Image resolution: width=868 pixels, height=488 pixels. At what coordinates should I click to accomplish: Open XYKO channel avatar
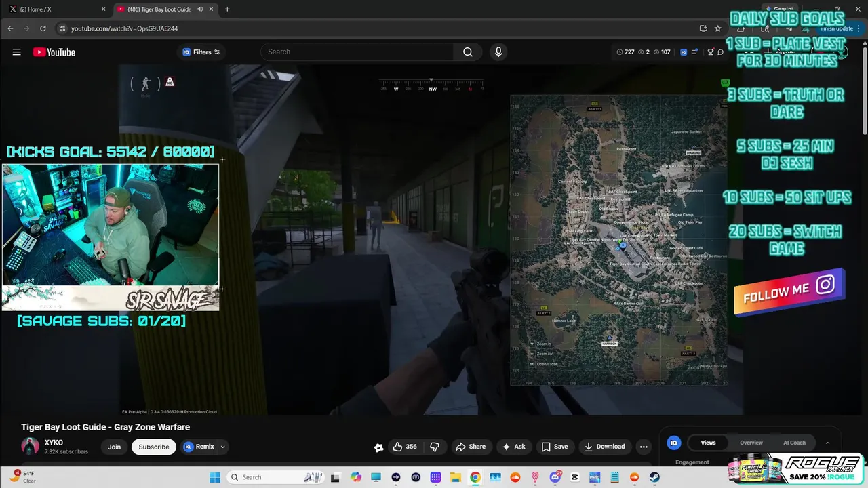(30, 447)
